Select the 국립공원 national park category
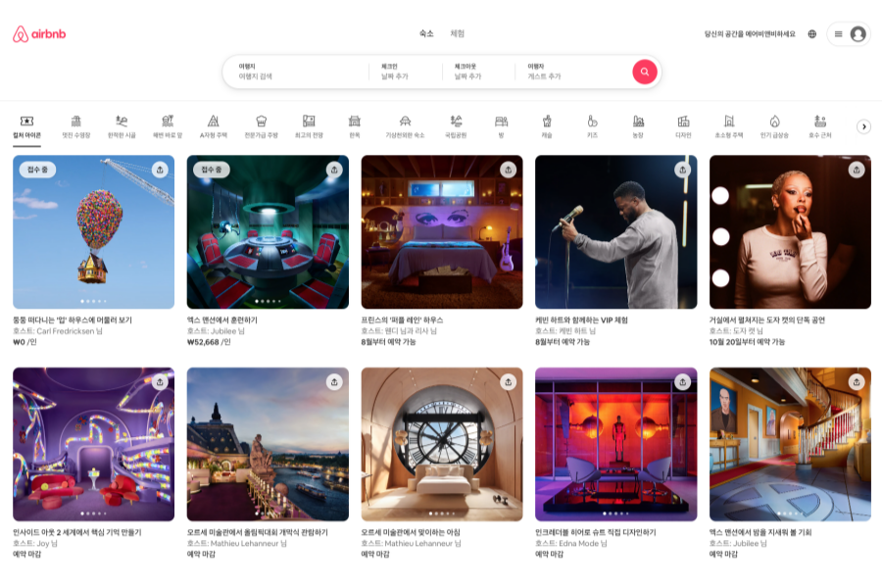Screen dimensions: 882x588 tap(455, 125)
